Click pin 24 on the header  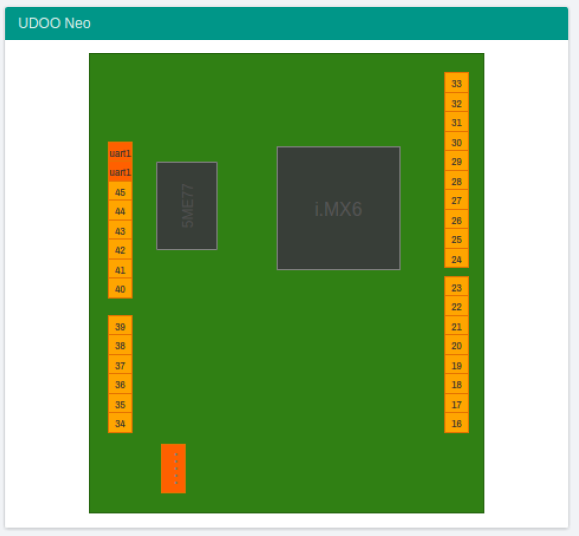click(x=456, y=258)
